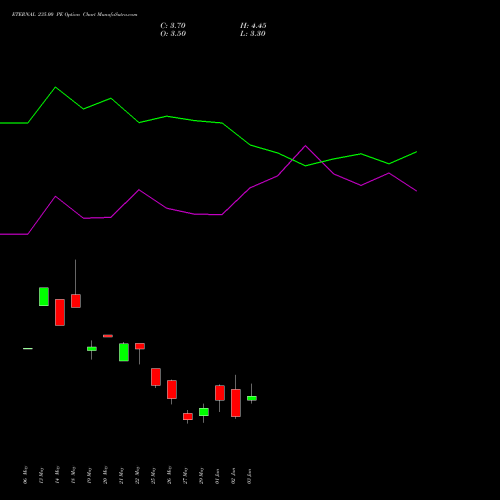Click the '29 May' date label
Screen dimensions: 500x500
click(x=202, y=475)
